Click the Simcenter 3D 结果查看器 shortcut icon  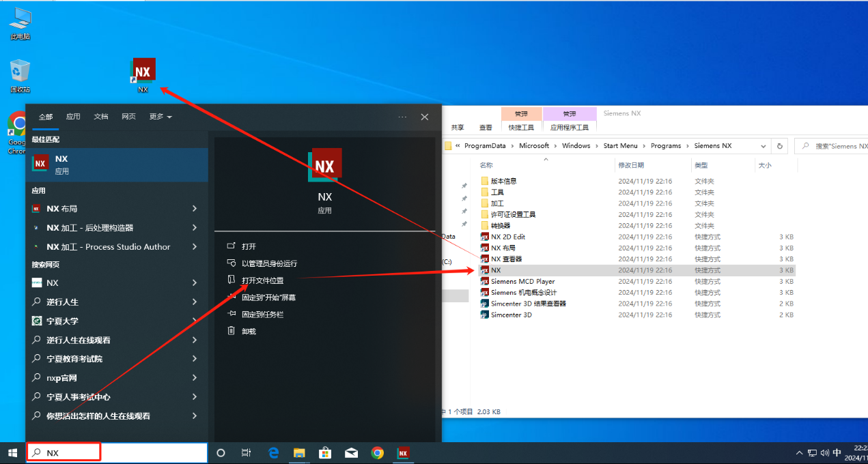(x=485, y=304)
